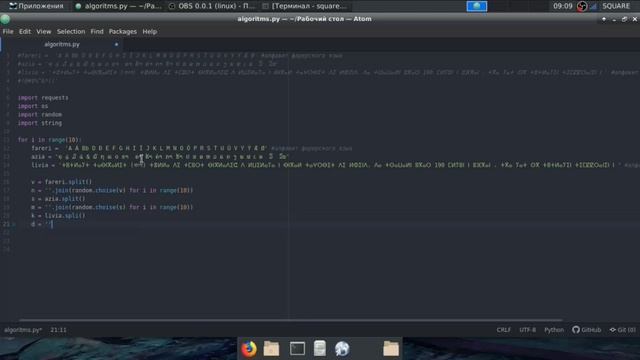Click the 'import random' line

[40, 115]
